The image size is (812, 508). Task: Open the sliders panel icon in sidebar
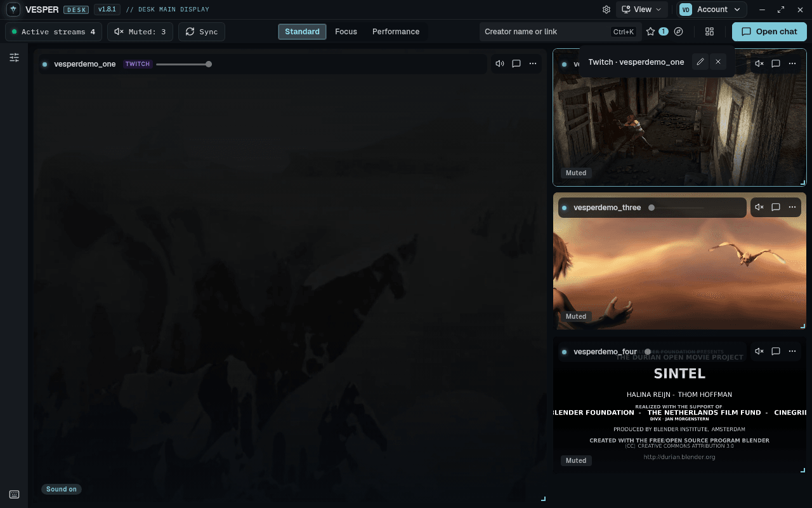pyautogui.click(x=14, y=58)
